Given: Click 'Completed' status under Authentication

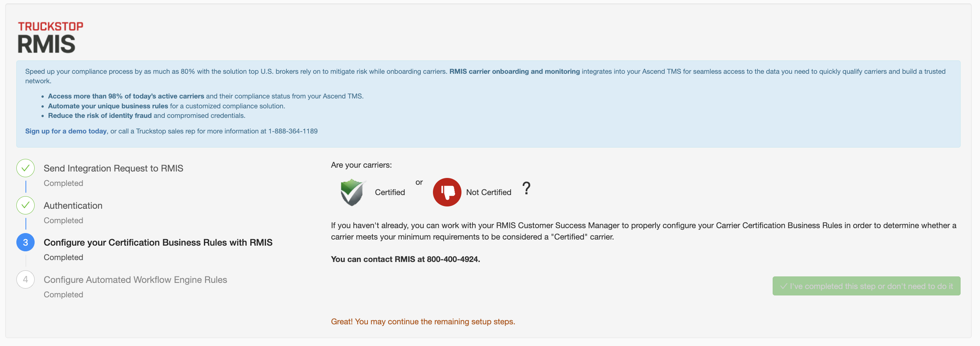Looking at the screenshot, I should pos(63,221).
